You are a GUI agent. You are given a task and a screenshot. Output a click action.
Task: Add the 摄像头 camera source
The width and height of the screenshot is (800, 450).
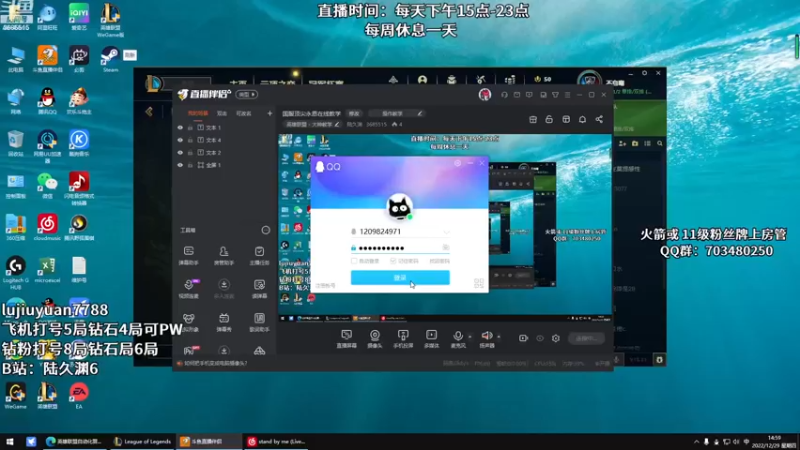[374, 338]
